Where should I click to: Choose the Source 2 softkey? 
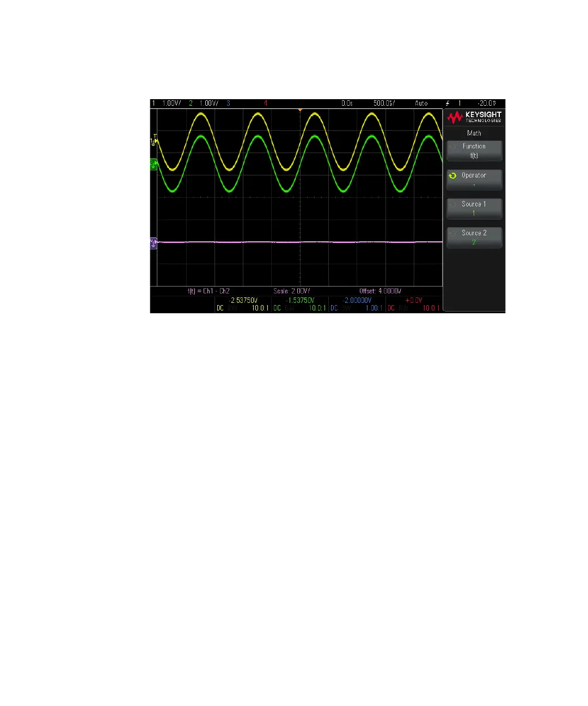[474, 238]
